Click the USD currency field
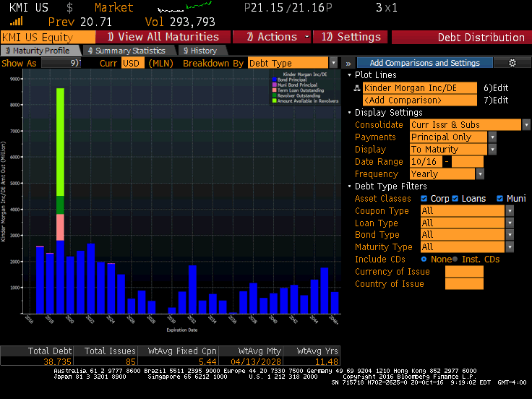Viewport: 532px width, 399px height. pyautogui.click(x=133, y=63)
